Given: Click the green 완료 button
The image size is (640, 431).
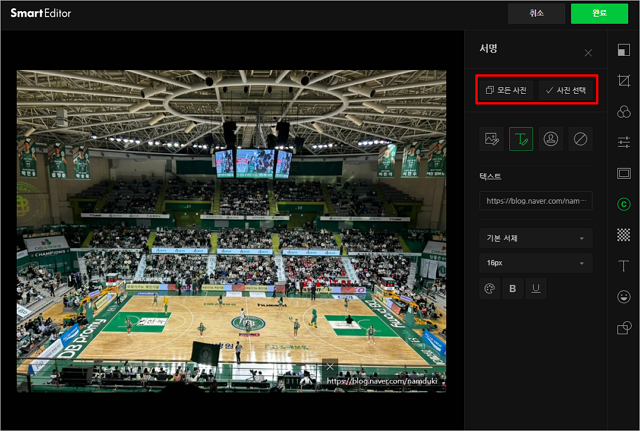Looking at the screenshot, I should [x=599, y=14].
